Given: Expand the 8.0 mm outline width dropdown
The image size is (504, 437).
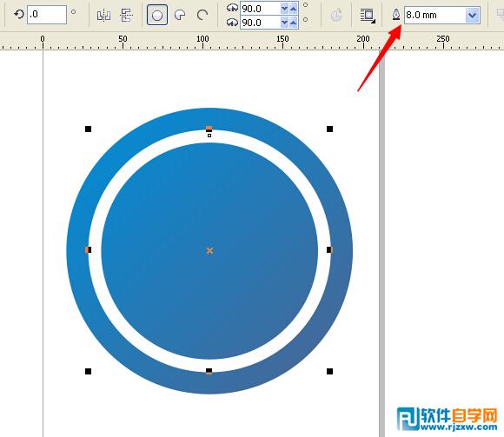Looking at the screenshot, I should 472,15.
